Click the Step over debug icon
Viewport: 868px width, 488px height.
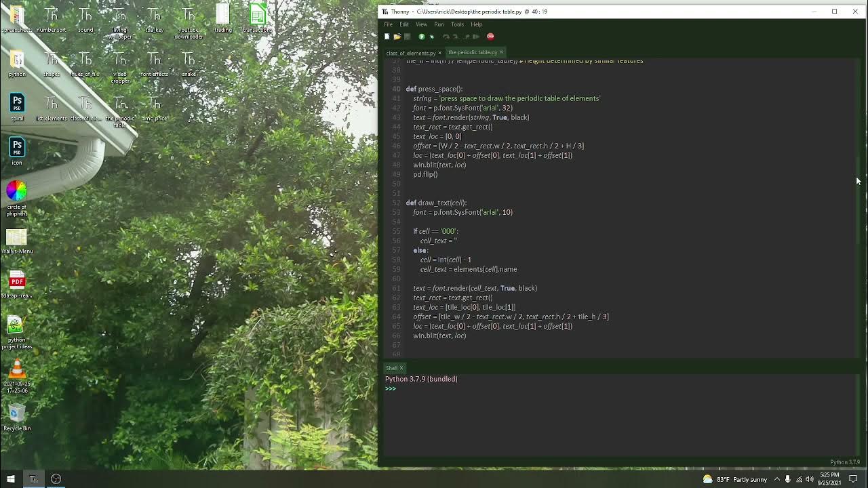coord(446,37)
